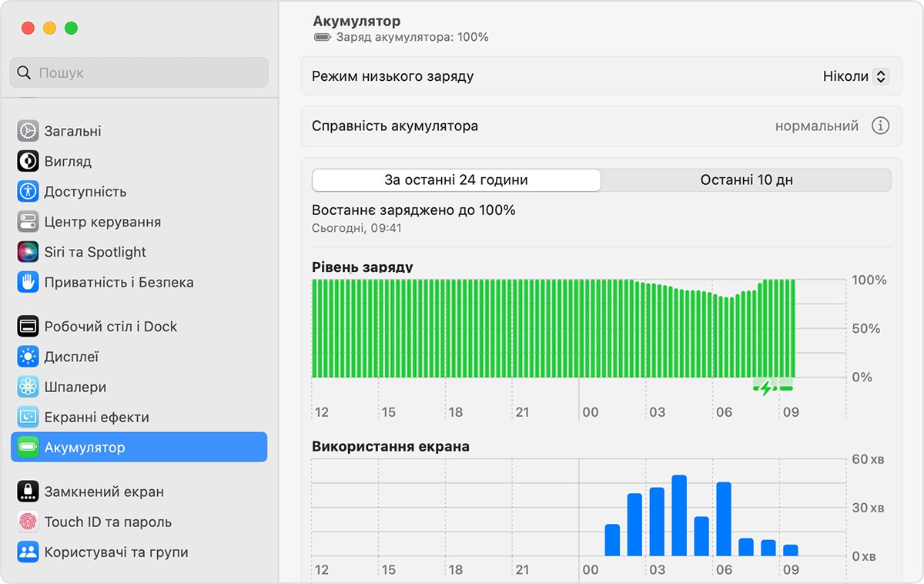Open Siri та Spotlight icon

click(28, 252)
